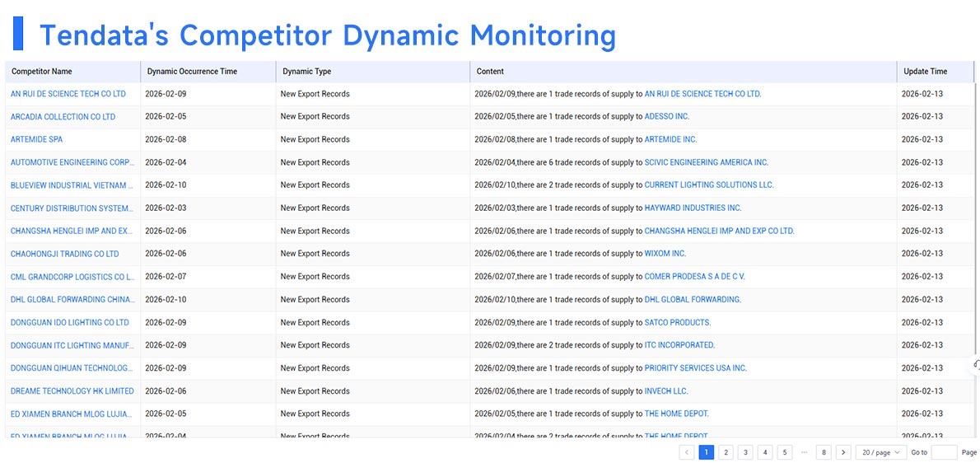Open CHANGSHA HENGLEI competitor name link

pyautogui.click(x=72, y=231)
